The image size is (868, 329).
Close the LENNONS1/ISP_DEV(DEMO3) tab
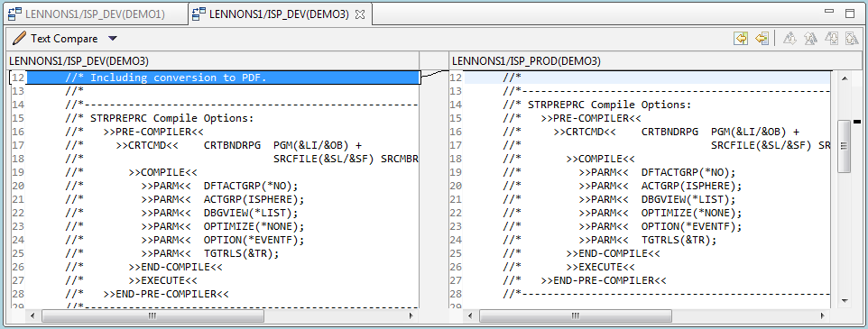[x=360, y=15]
